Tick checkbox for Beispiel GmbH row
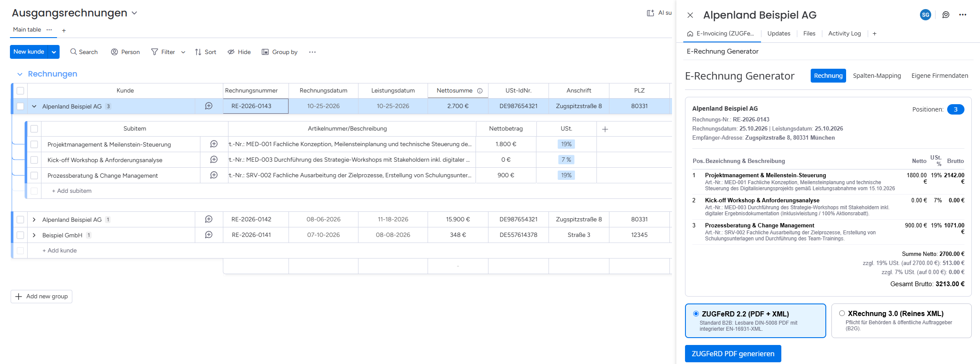The image size is (980, 364). (20, 235)
